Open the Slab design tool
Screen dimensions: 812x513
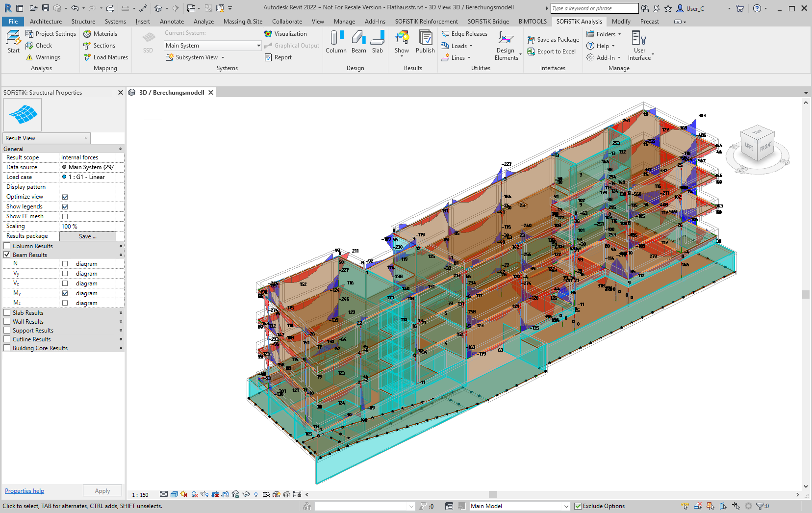click(377, 41)
